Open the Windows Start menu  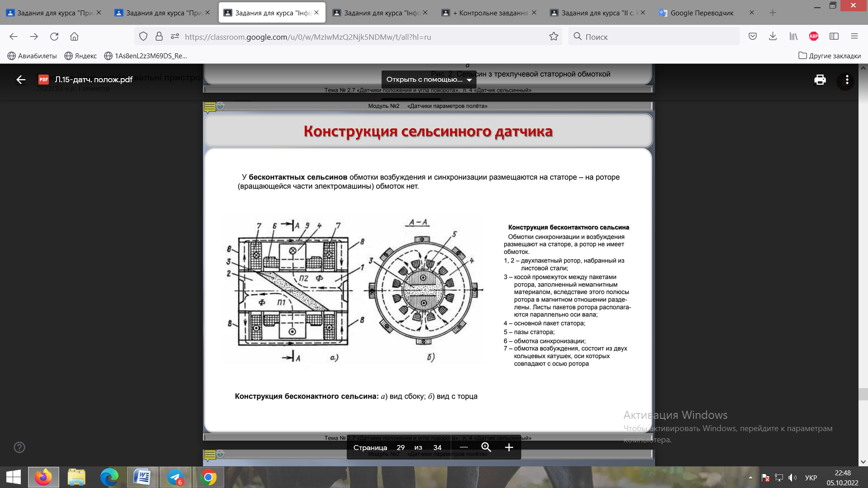tap(14, 477)
